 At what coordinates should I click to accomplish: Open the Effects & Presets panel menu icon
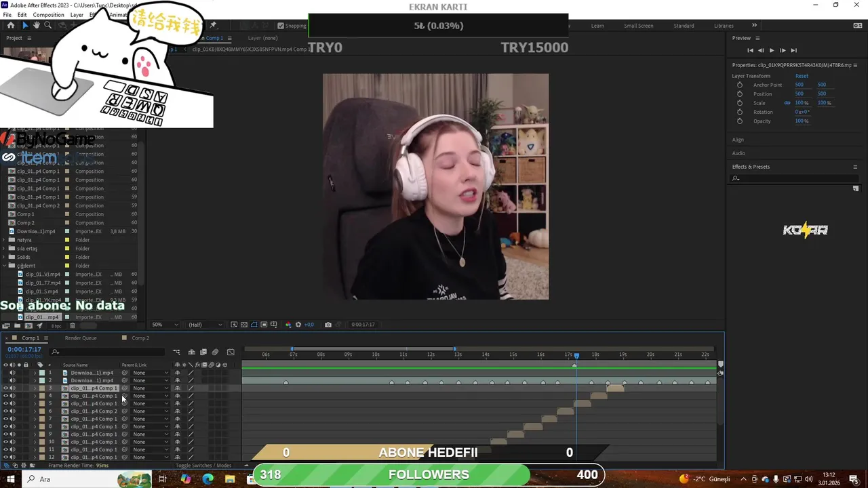(x=855, y=167)
